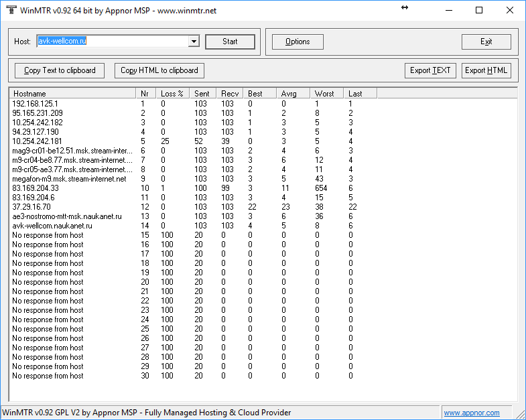The height and width of the screenshot is (420, 526).
Task: Click the Hostname column header
Action: pyautogui.click(x=72, y=94)
